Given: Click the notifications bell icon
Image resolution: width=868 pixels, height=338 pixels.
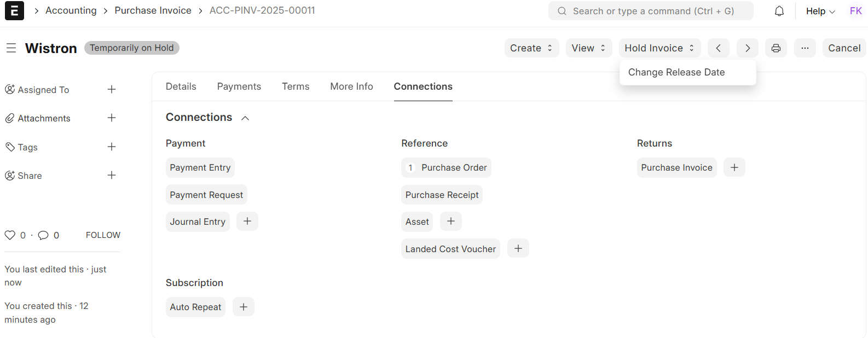Looking at the screenshot, I should point(779,11).
